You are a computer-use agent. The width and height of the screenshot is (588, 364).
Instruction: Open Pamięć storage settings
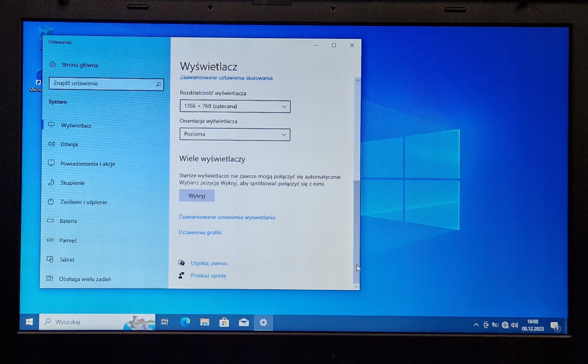tap(68, 240)
